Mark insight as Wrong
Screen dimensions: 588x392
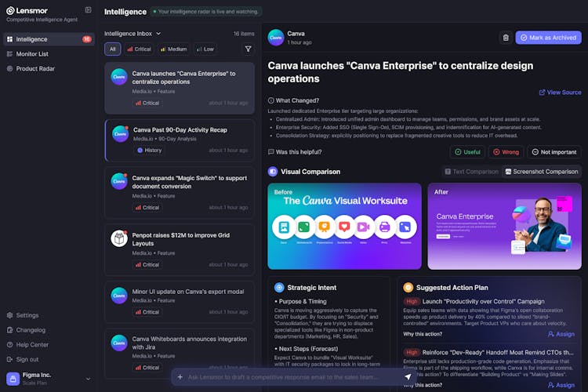tap(506, 152)
